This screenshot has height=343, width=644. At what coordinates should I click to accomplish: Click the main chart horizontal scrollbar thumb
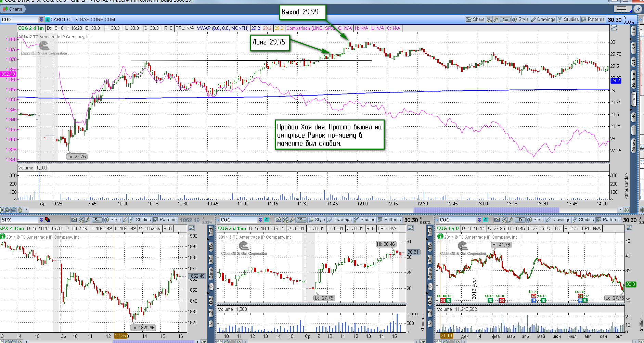coord(486,210)
